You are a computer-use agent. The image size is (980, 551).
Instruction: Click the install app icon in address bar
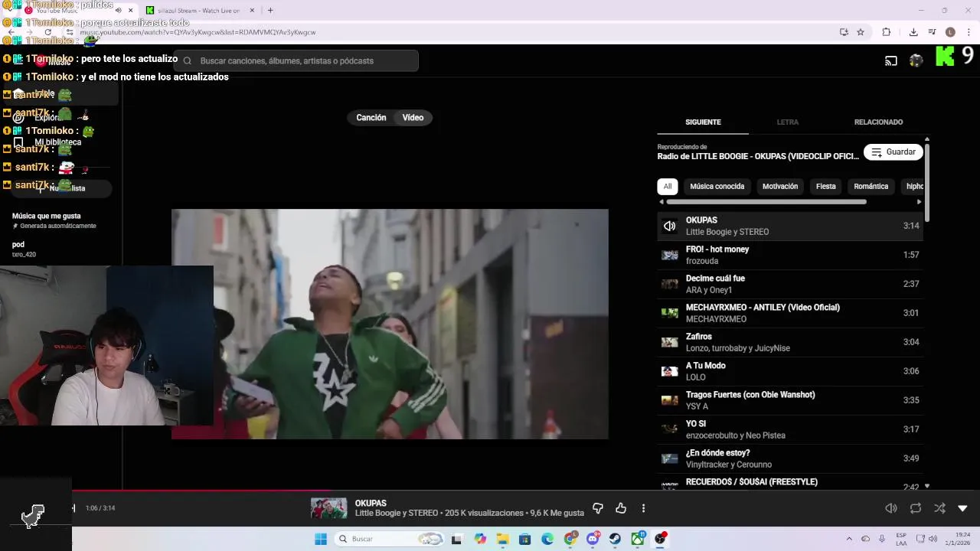click(844, 32)
